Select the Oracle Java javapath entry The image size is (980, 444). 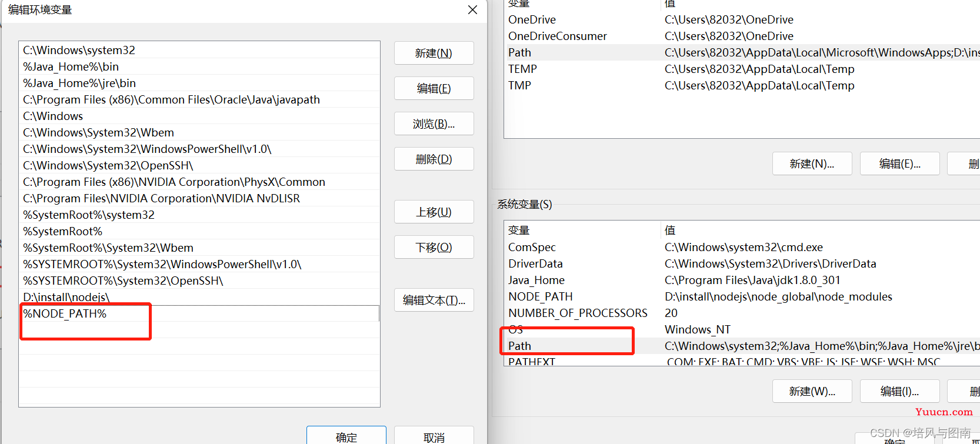(199, 99)
